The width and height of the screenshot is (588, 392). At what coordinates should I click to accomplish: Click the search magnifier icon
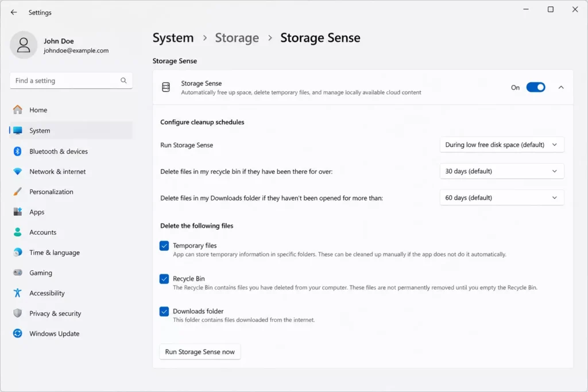pos(123,80)
